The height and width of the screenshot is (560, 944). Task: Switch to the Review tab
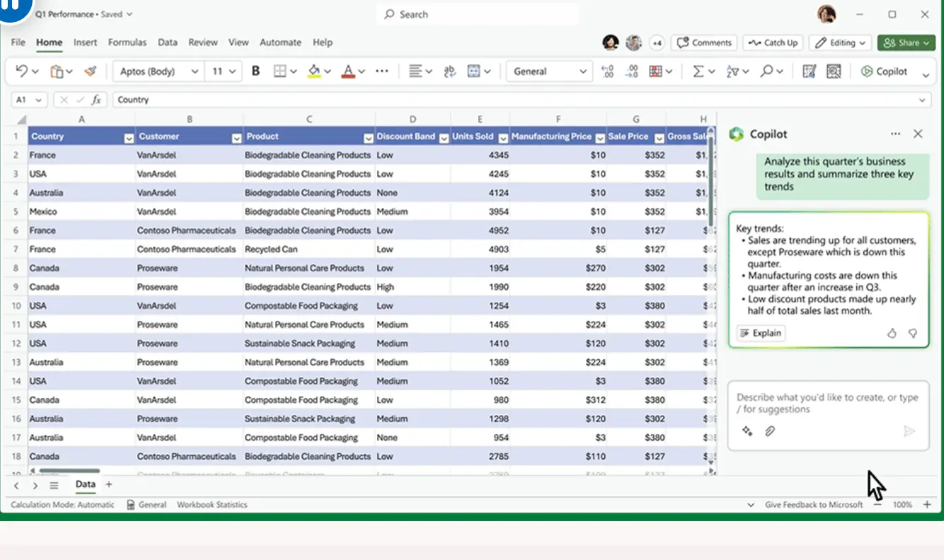click(x=203, y=42)
